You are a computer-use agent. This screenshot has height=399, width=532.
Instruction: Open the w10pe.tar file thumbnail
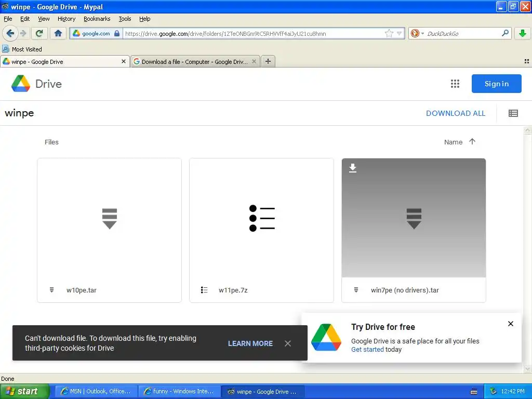coord(109,218)
